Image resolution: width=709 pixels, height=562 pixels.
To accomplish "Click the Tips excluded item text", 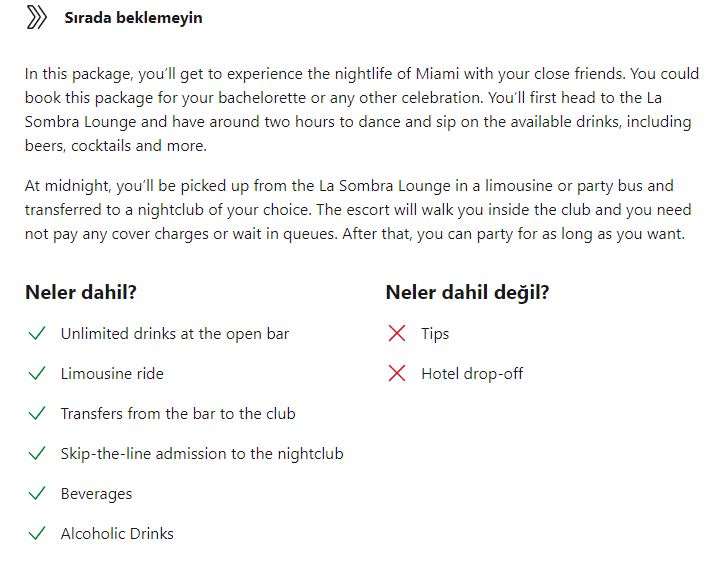I will 435,334.
